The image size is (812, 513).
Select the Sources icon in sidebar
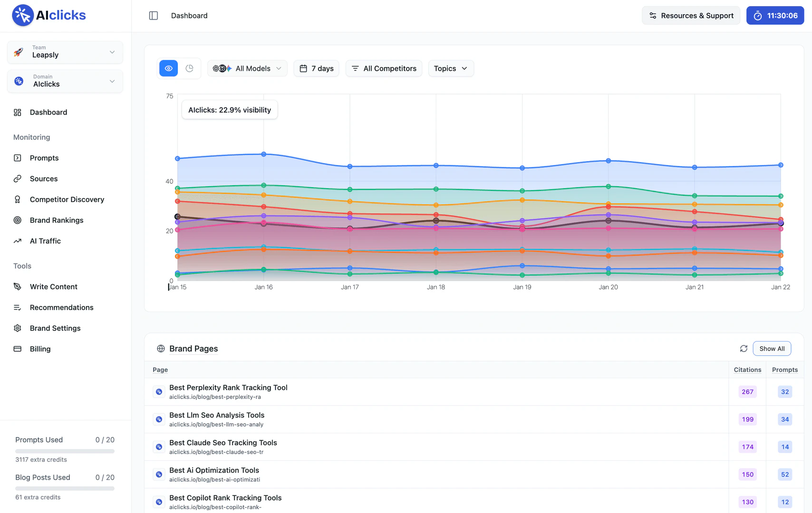(18, 179)
